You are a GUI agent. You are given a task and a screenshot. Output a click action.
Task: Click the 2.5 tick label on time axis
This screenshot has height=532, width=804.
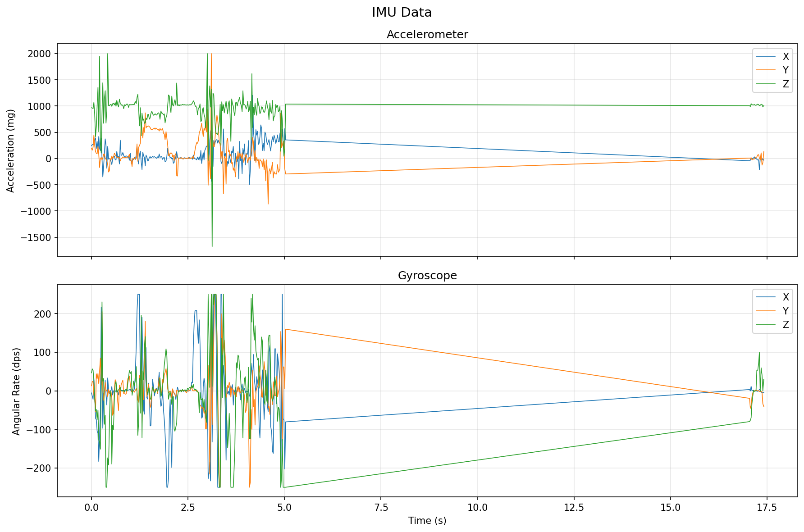[188, 508]
